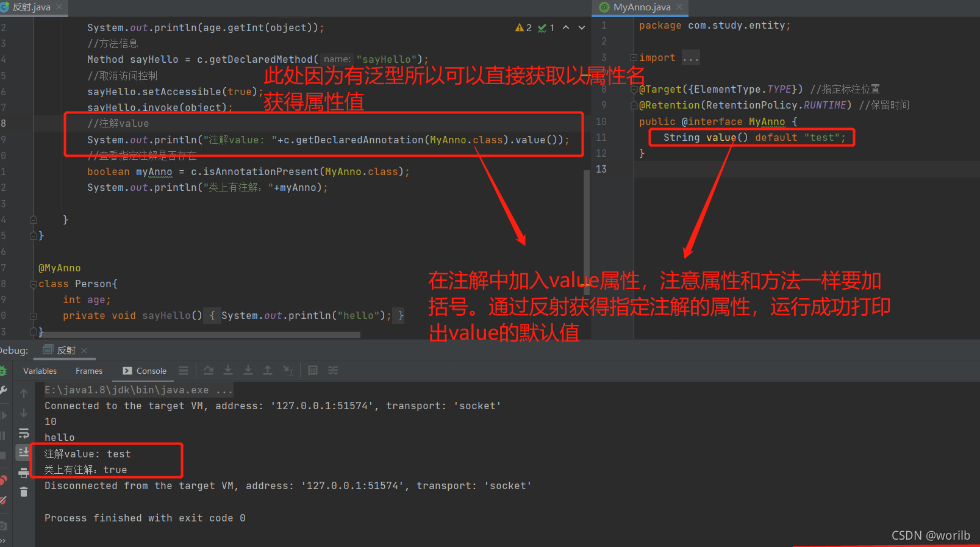Viewport: 980px width, 547px height.
Task: Open the Console debugger tab
Action: coord(145,371)
